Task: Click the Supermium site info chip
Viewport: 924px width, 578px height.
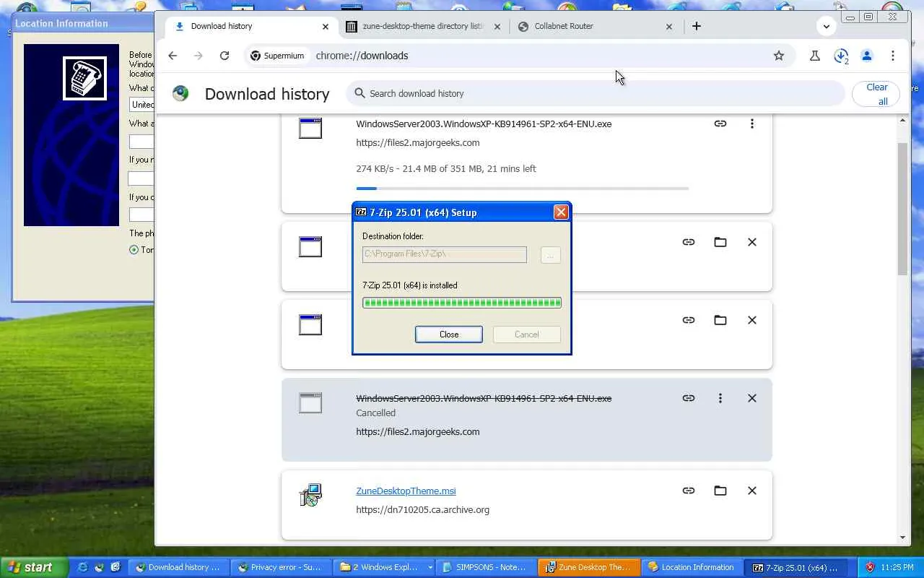Action: 277,56
